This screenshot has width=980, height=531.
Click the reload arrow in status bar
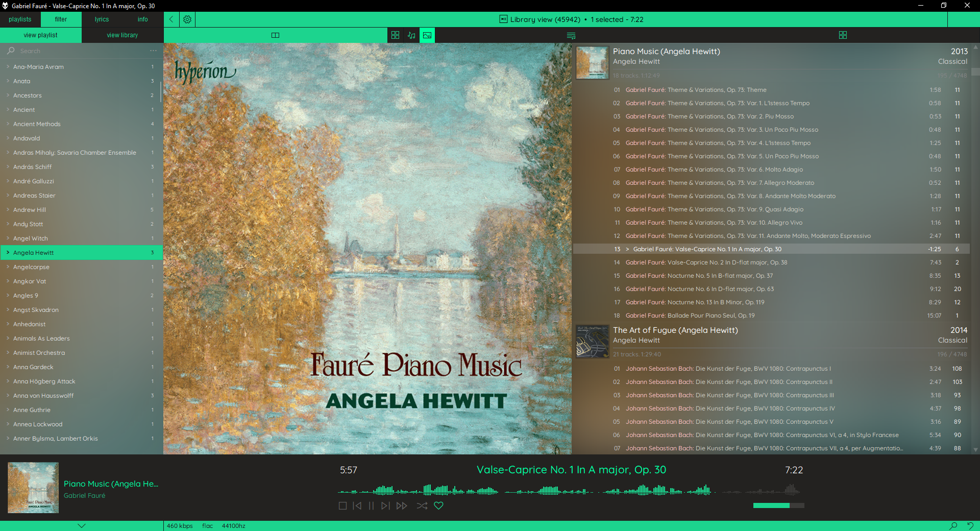970,526
